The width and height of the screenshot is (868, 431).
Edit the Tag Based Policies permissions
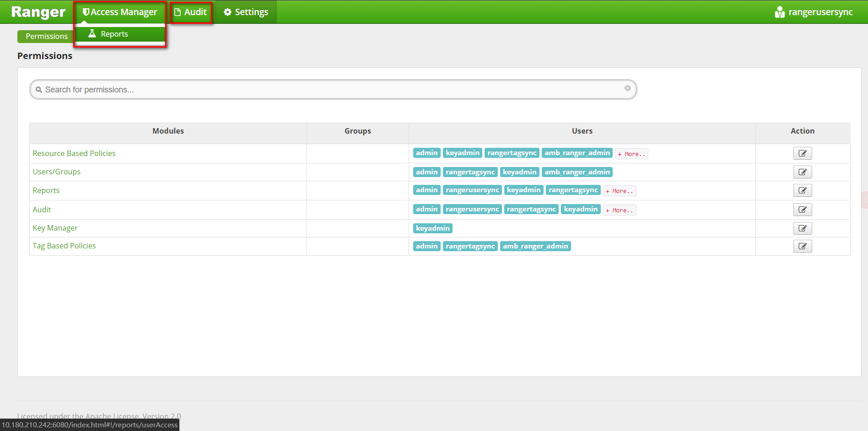coord(803,246)
